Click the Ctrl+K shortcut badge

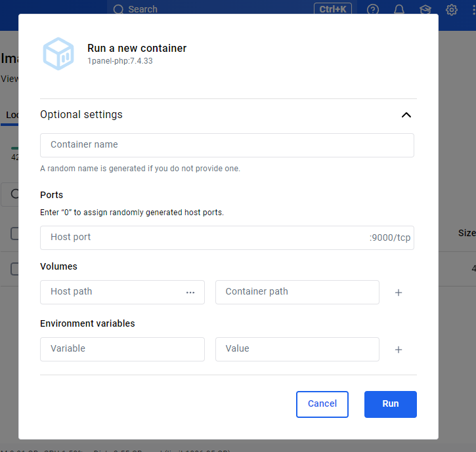tap(333, 9)
